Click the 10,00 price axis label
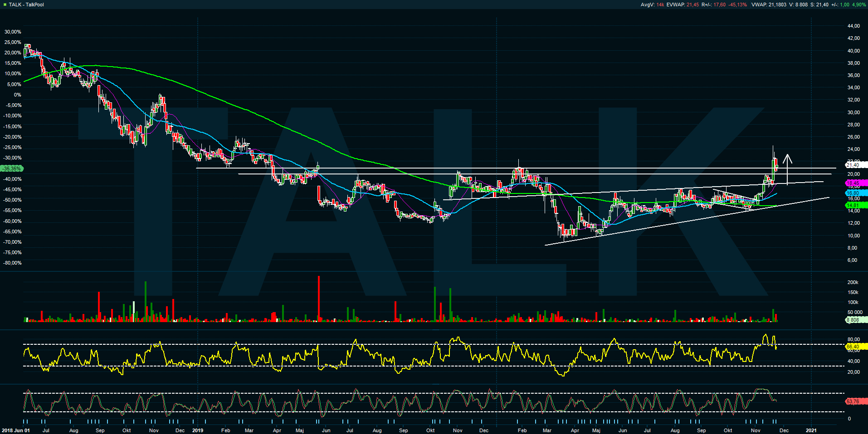 853,236
